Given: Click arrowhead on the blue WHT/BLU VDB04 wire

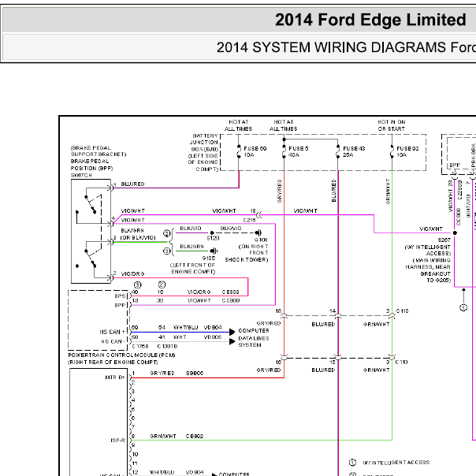Looking at the screenshot, I should click(232, 332).
